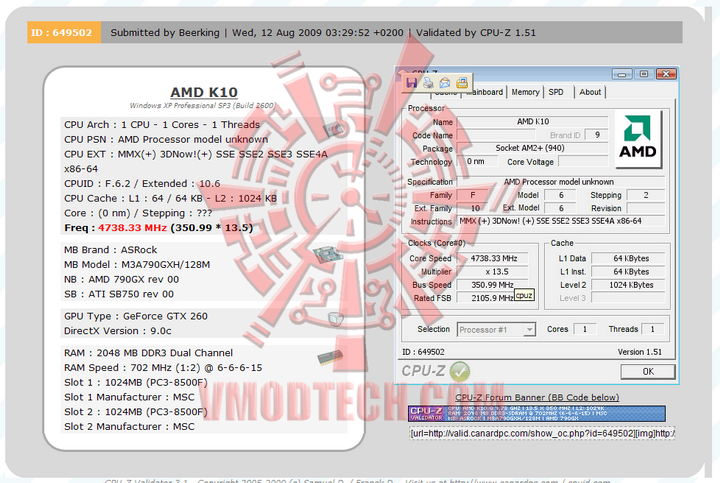The width and height of the screenshot is (720, 483).
Task: Click the red Freq 4738.33 MHz text
Action: point(132,228)
